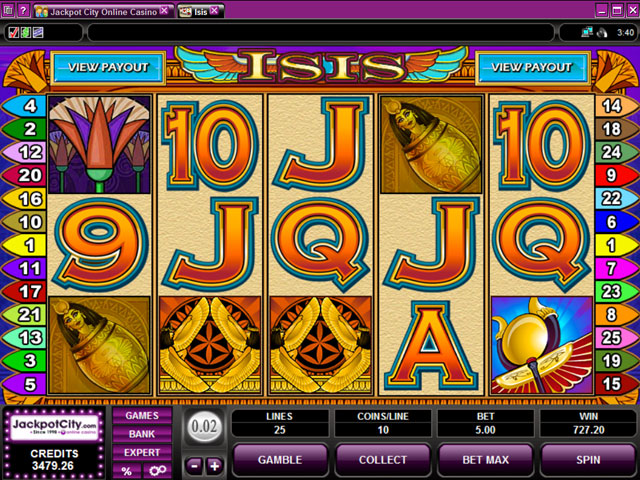Select payline 14 marker on right

(x=615, y=106)
